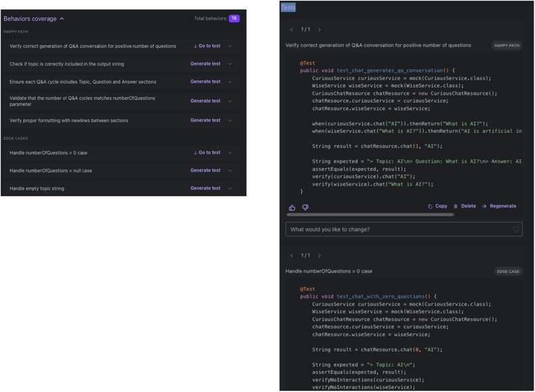
Task: Go to next test version in first test card
Action: [319, 30]
